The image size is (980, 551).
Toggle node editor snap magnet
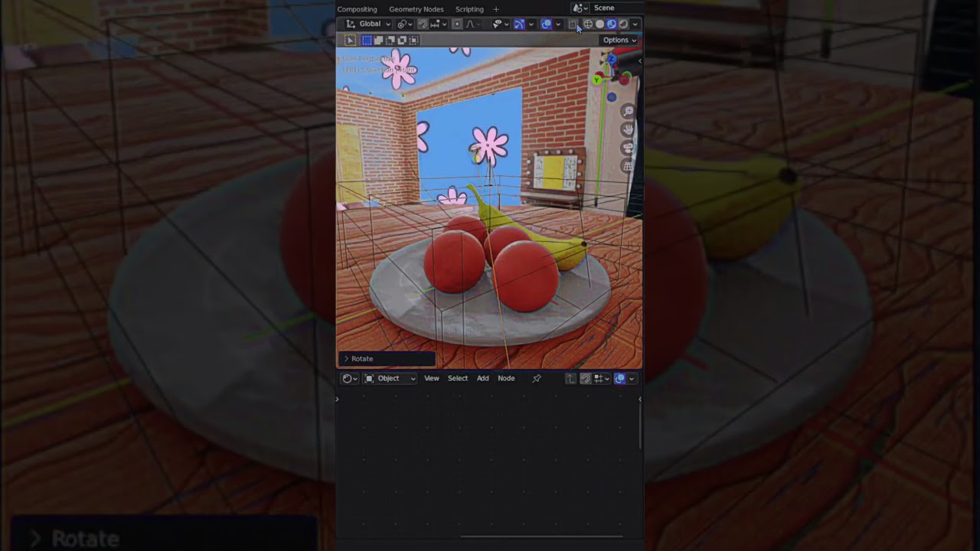586,378
